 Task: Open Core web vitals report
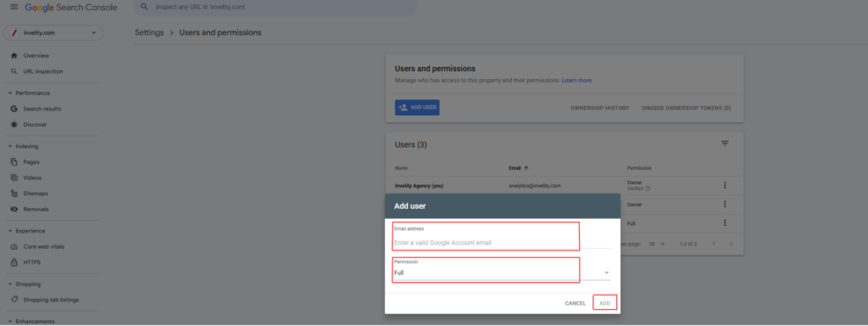[44, 247]
